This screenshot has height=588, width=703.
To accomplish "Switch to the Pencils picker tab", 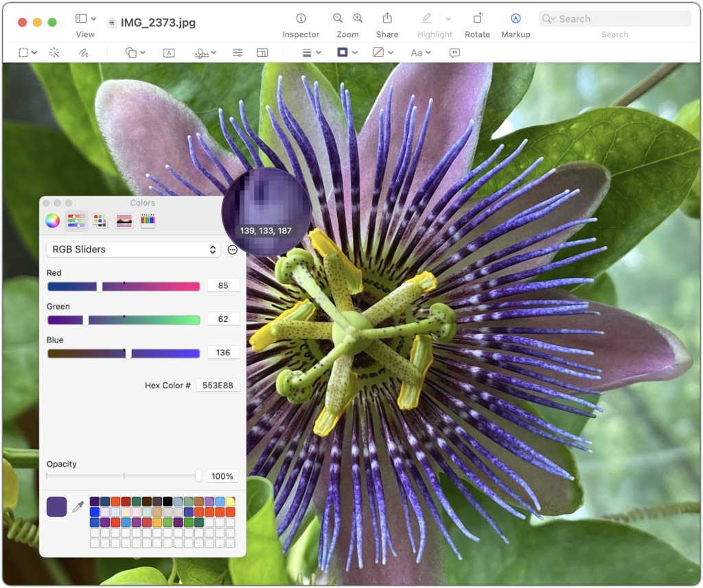I will (x=148, y=220).
